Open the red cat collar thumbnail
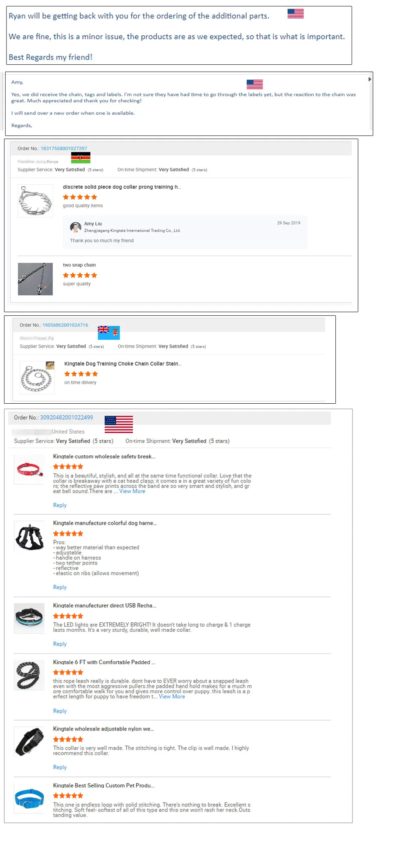The image size is (409, 868). click(29, 469)
